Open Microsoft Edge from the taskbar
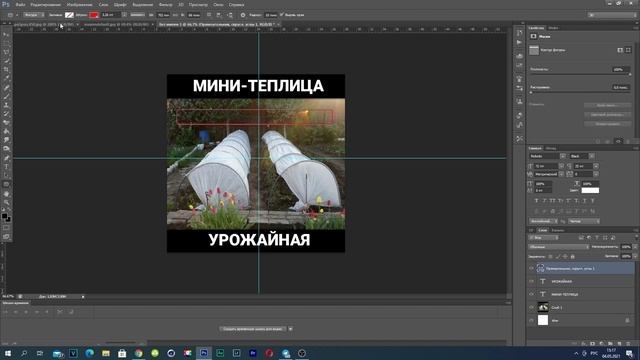 tap(89, 353)
